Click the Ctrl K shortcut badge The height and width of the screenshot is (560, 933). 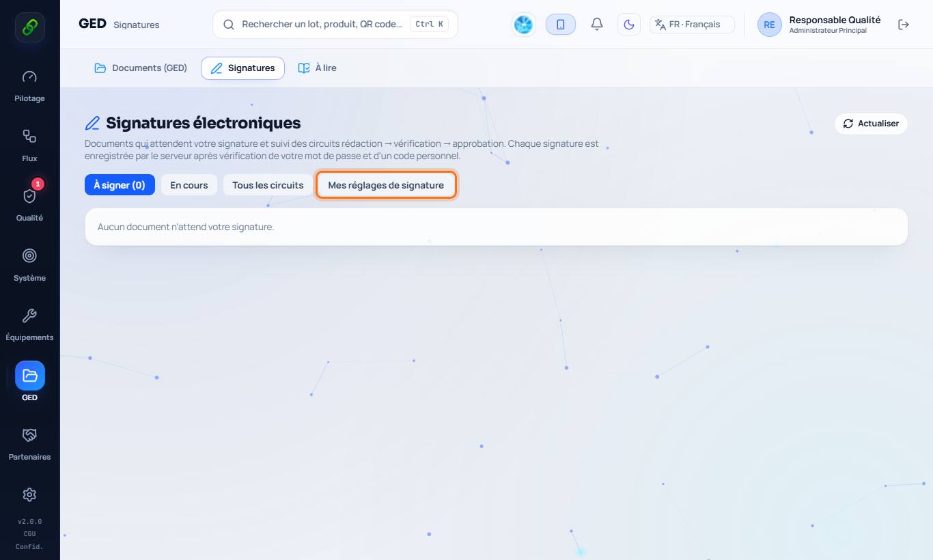tap(429, 25)
